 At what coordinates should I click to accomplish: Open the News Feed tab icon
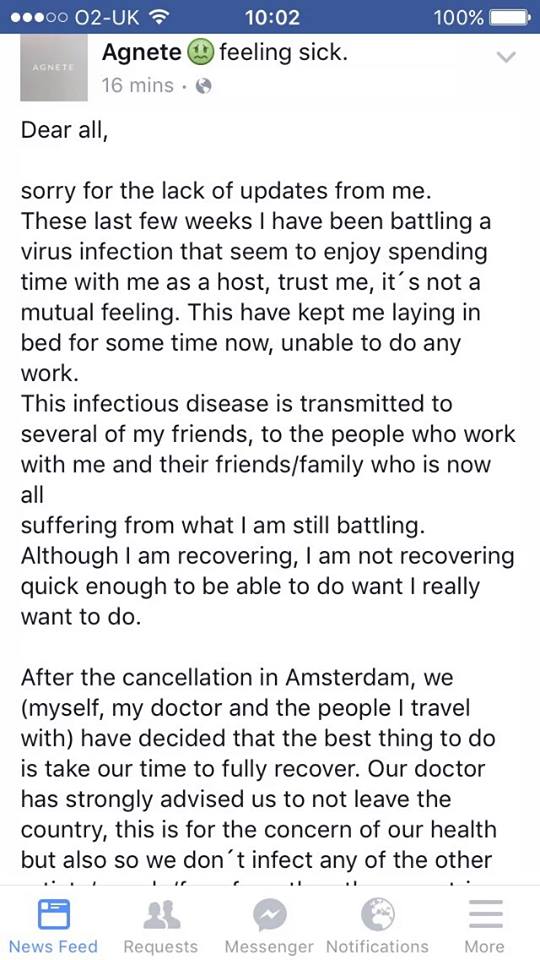pyautogui.click(x=53, y=916)
